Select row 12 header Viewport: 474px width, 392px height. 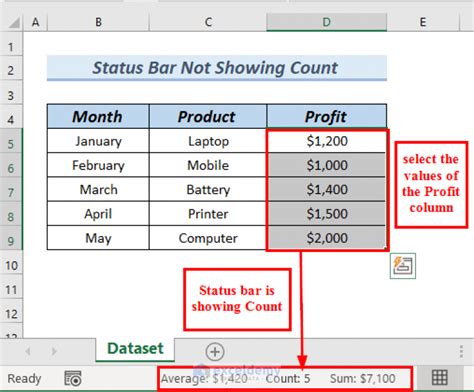tap(11, 311)
